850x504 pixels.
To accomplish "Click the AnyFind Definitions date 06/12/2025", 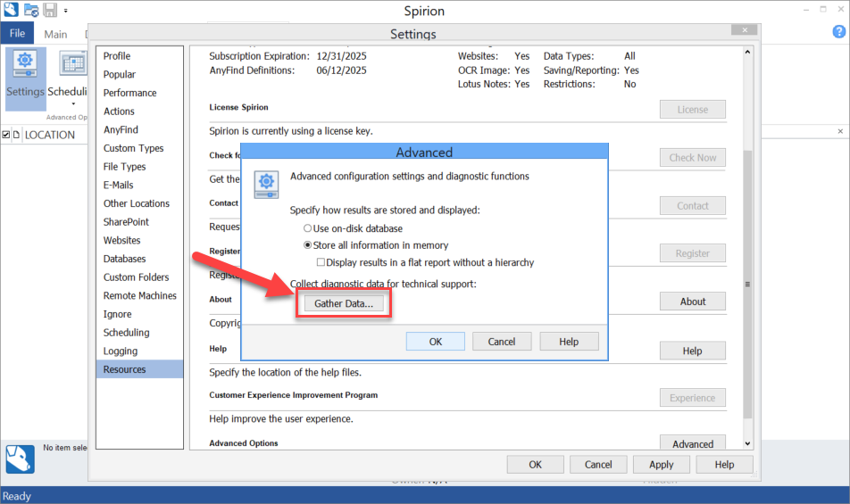I will (x=341, y=70).
